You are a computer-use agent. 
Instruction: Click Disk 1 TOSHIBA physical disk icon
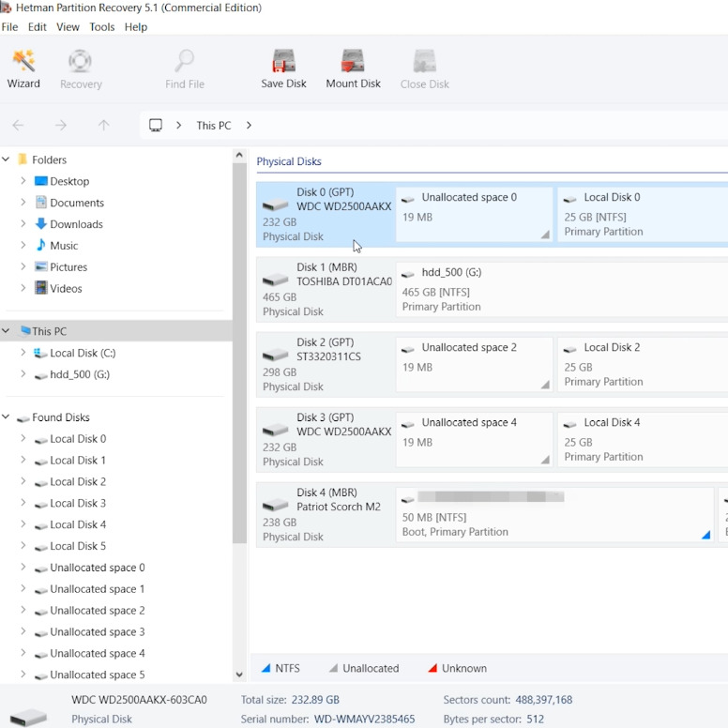275,280
